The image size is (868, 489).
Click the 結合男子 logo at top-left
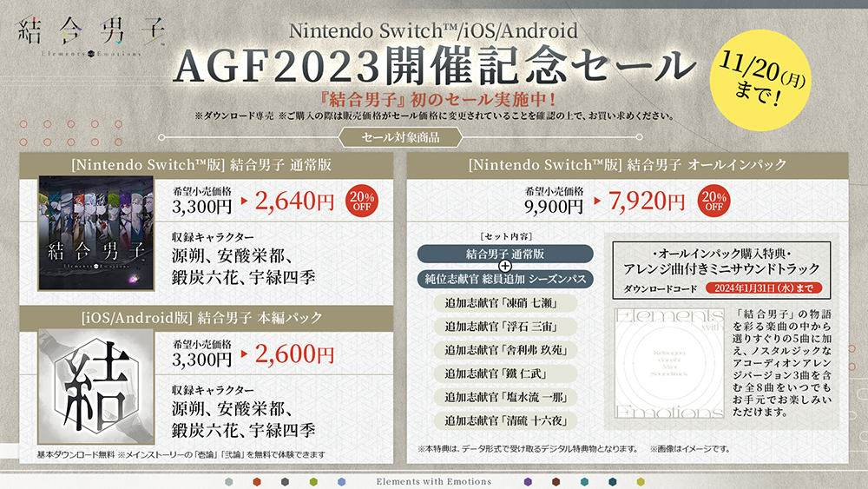[x=91, y=36]
